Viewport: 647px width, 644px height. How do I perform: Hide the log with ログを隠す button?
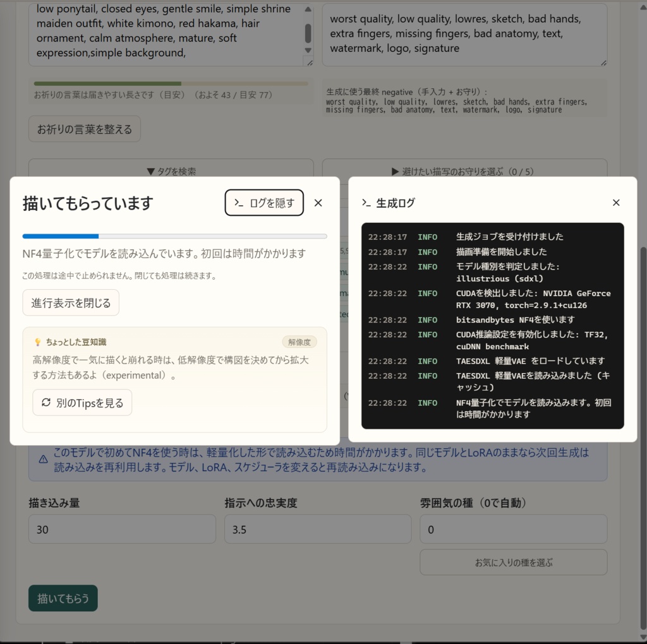264,203
